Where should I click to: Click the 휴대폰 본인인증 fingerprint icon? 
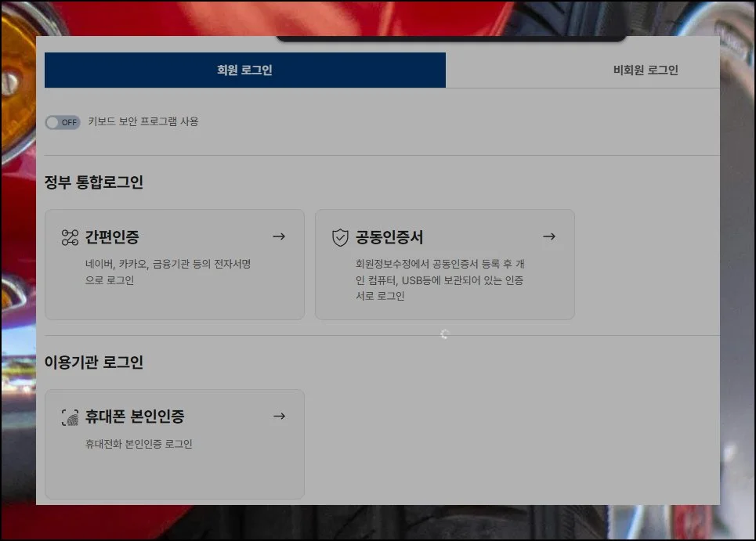pyautogui.click(x=70, y=417)
